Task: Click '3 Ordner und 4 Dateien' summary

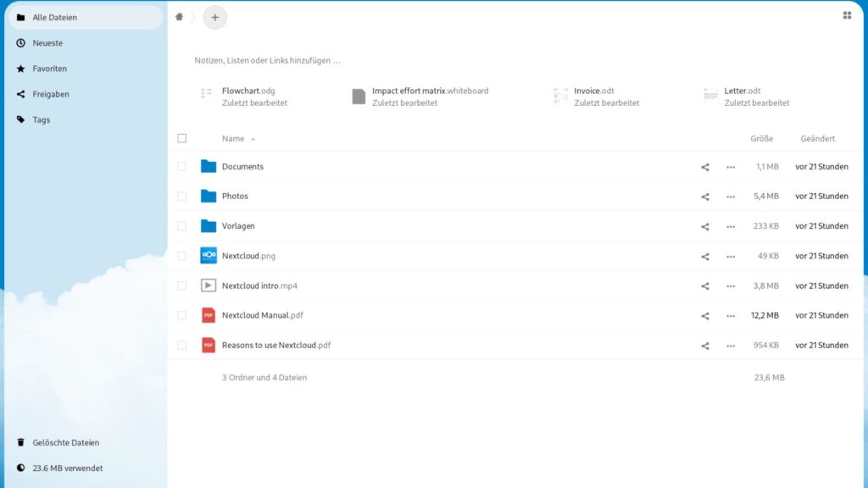Action: tap(264, 377)
